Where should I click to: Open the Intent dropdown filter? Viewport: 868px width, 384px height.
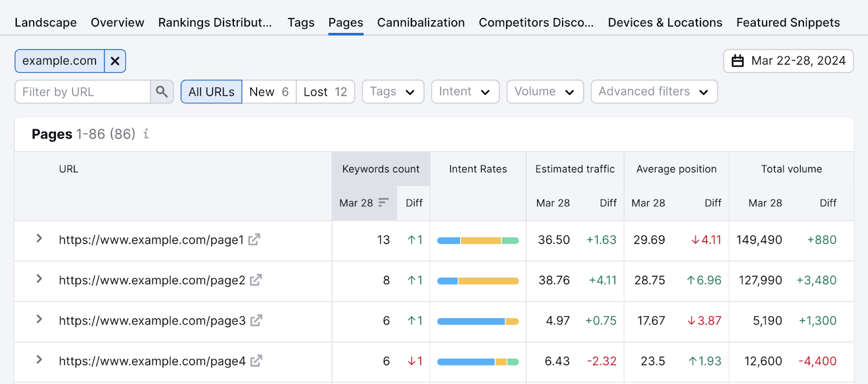464,92
